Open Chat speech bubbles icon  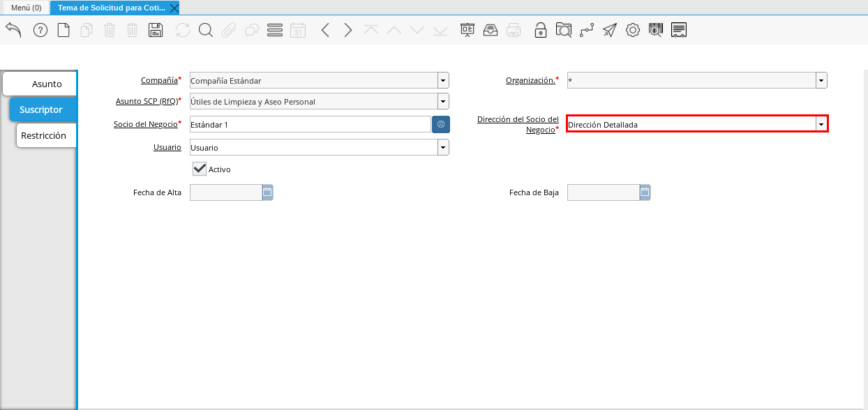pos(252,30)
